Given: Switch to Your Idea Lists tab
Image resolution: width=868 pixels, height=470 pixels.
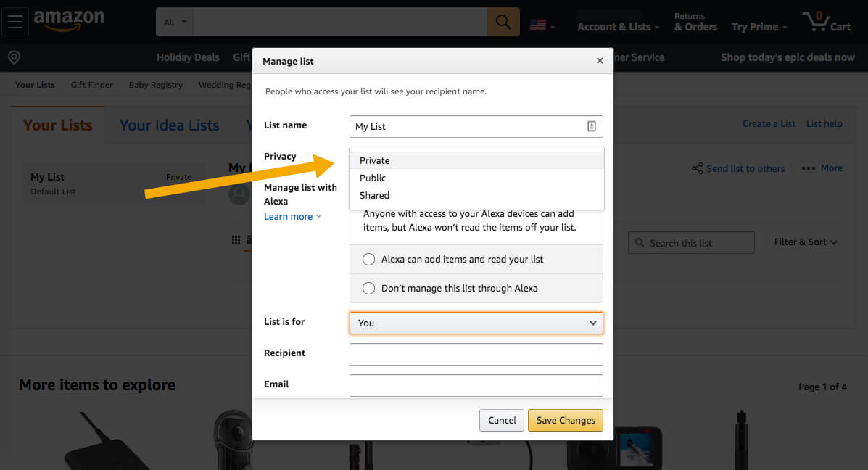Looking at the screenshot, I should coord(169,125).
